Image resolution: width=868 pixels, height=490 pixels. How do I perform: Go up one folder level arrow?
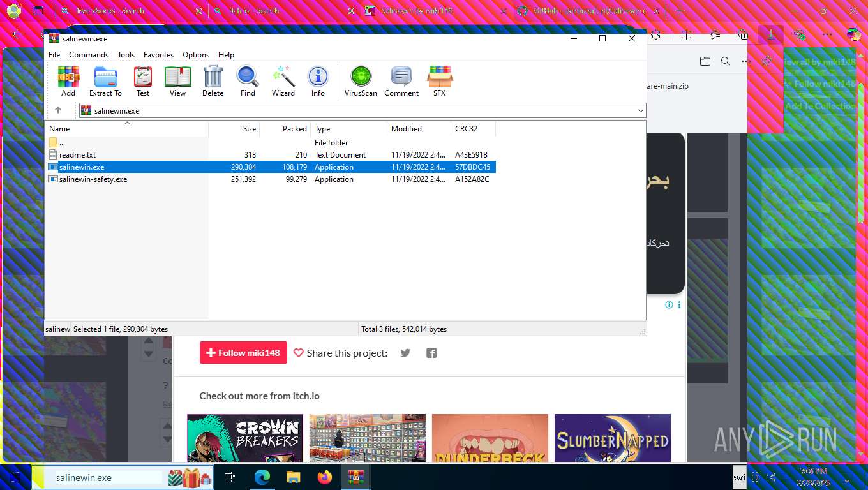(58, 110)
